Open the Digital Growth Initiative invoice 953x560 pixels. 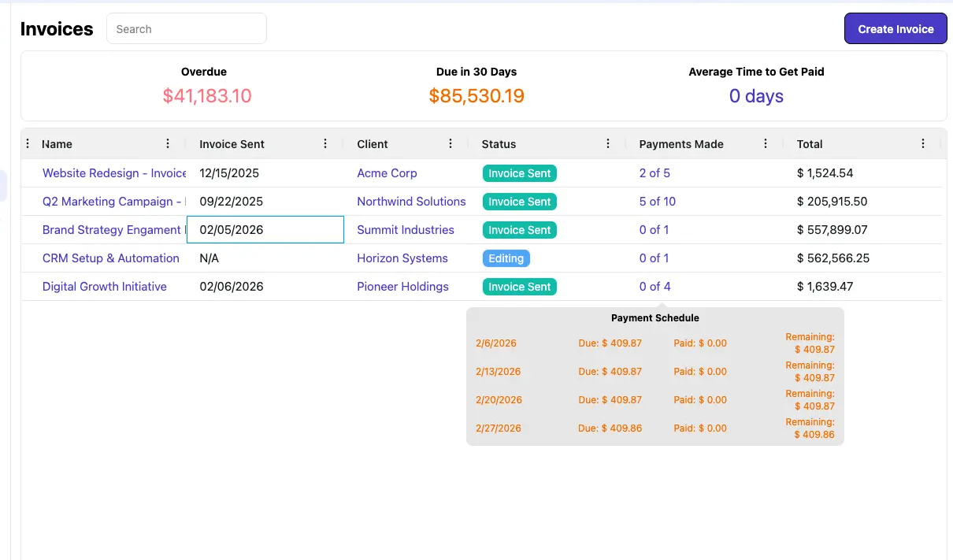click(x=105, y=287)
